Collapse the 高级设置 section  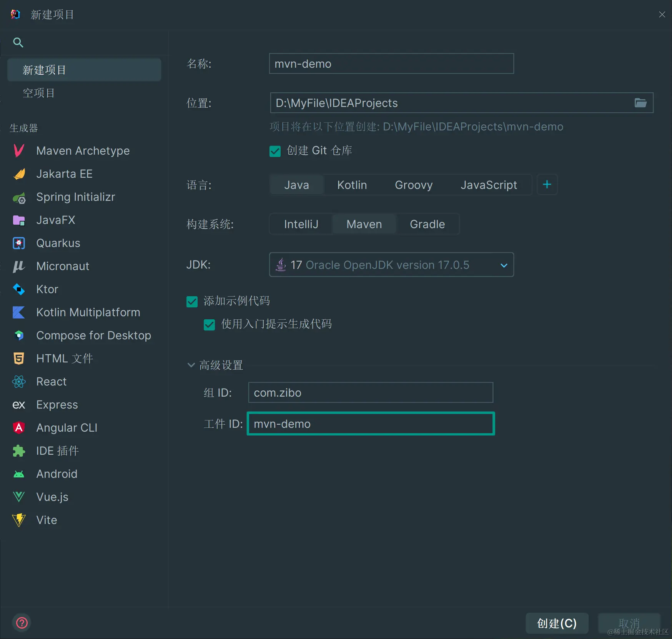[191, 365]
